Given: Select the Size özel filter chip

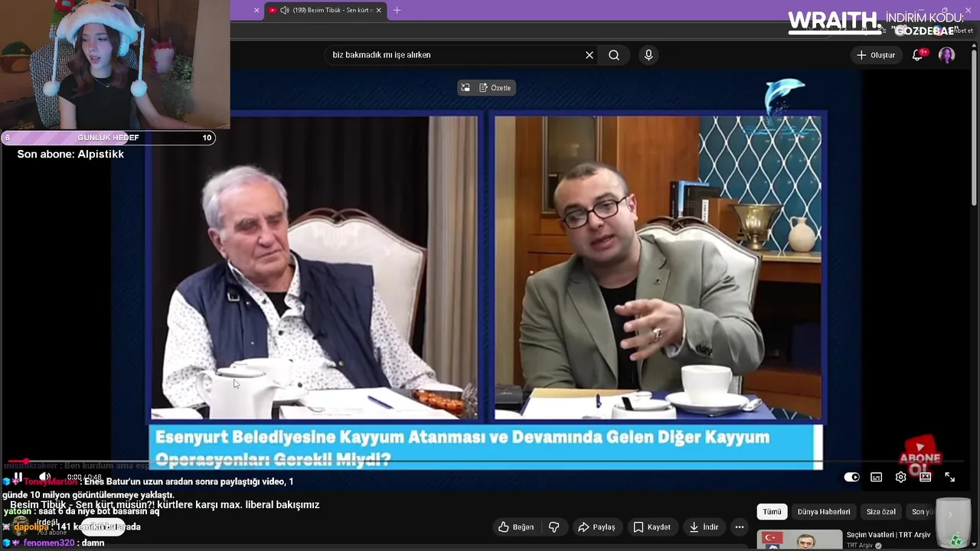Looking at the screenshot, I should [x=880, y=511].
